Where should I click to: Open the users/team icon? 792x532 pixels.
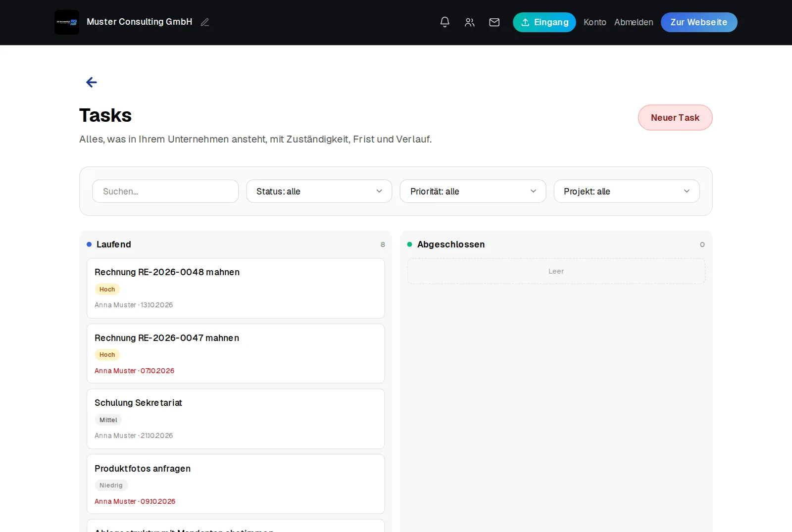click(470, 22)
